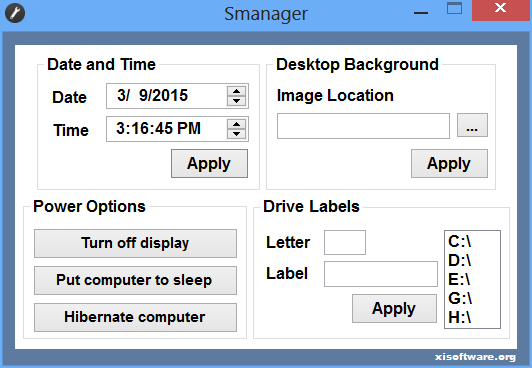The width and height of the screenshot is (532, 368).
Task: Increase the Date value with up arrow
Action: point(236,92)
